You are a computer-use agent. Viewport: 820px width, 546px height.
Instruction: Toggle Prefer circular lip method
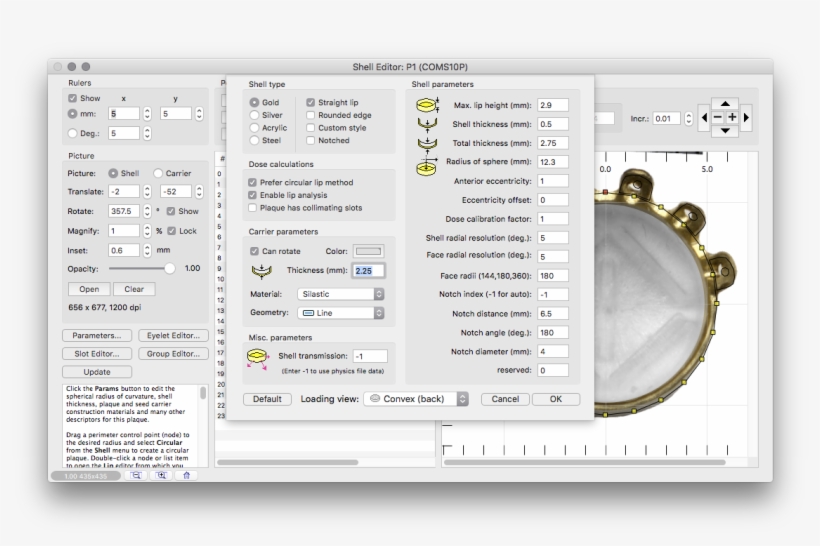(x=253, y=183)
